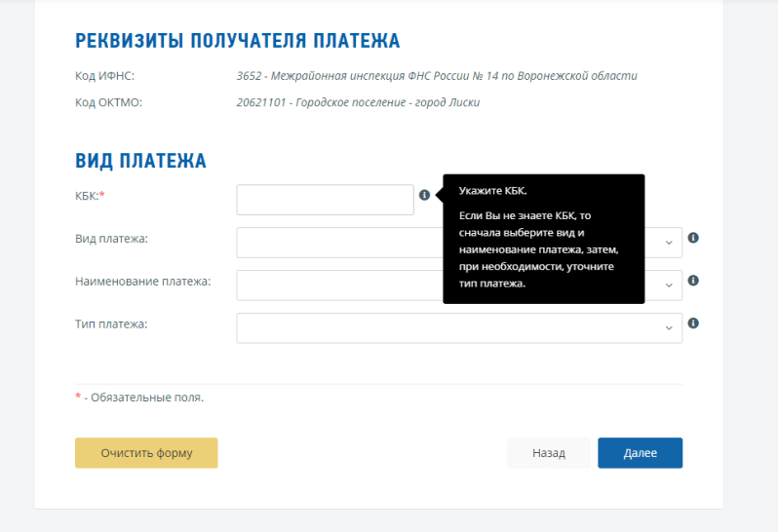This screenshot has height=532, width=778.
Task: Proceed with the Далее button
Action: point(641,453)
